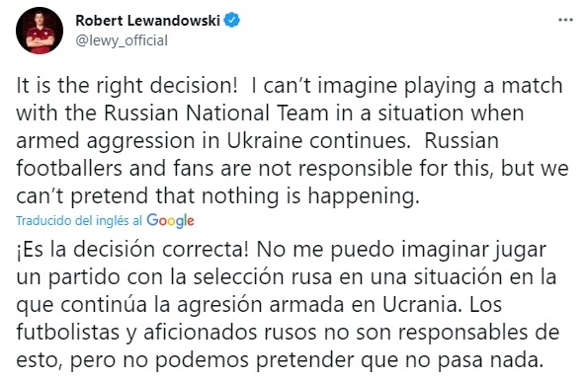This screenshot has height=381, width=588.
Task: Click the word 'happening.' ending the English tweet
Action: coord(364,196)
